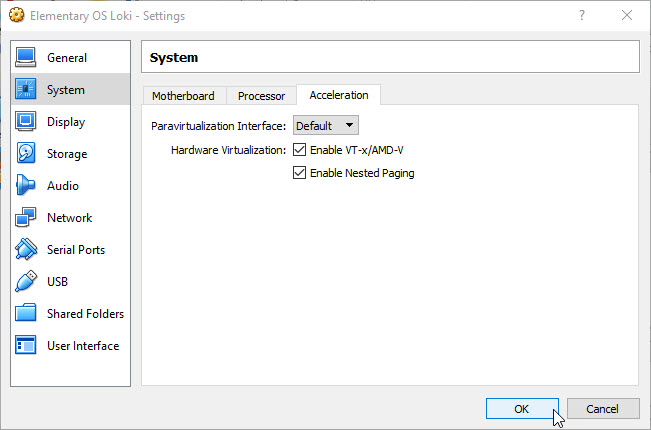Screen dimensions: 651x430
Task: Open USB plug icon
Action: [26, 281]
